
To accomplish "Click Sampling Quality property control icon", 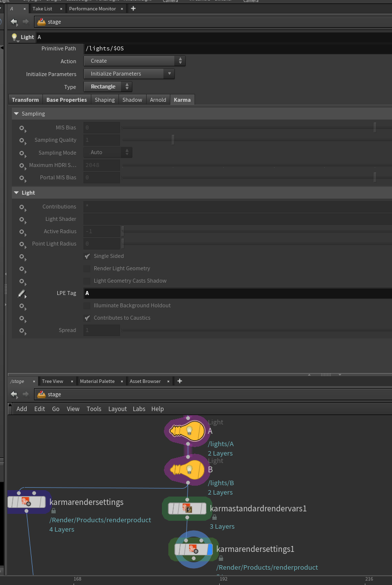I will tap(22, 141).
